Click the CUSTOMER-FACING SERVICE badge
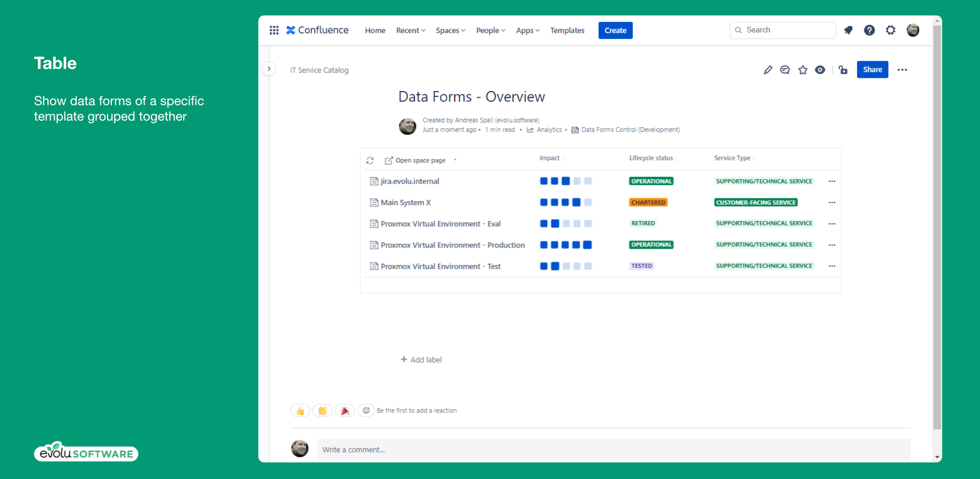 pyautogui.click(x=756, y=202)
